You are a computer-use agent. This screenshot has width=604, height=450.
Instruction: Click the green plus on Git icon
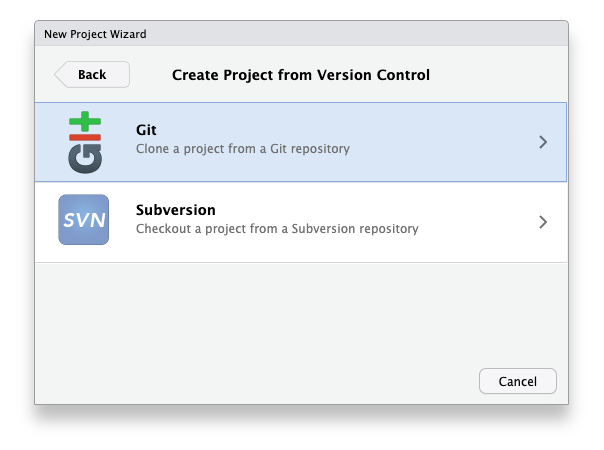tap(86, 122)
